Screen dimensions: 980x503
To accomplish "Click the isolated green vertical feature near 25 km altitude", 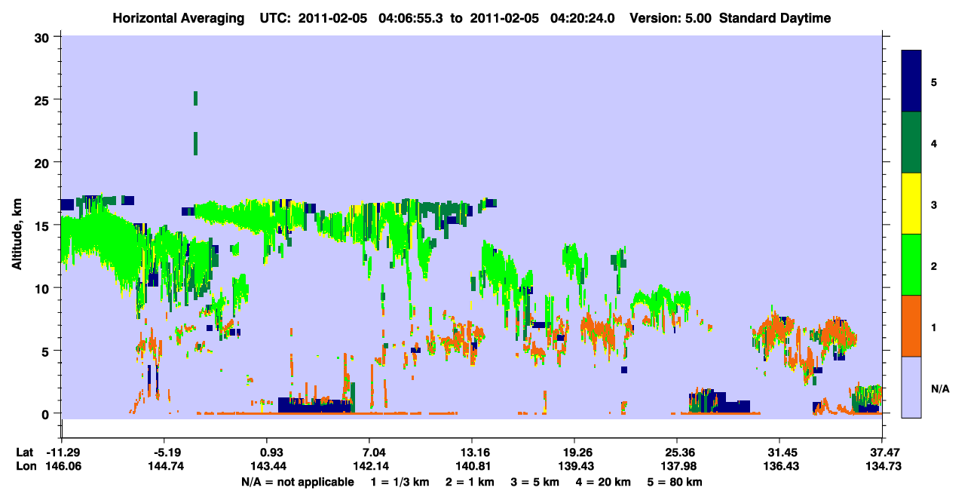I will pyautogui.click(x=196, y=98).
